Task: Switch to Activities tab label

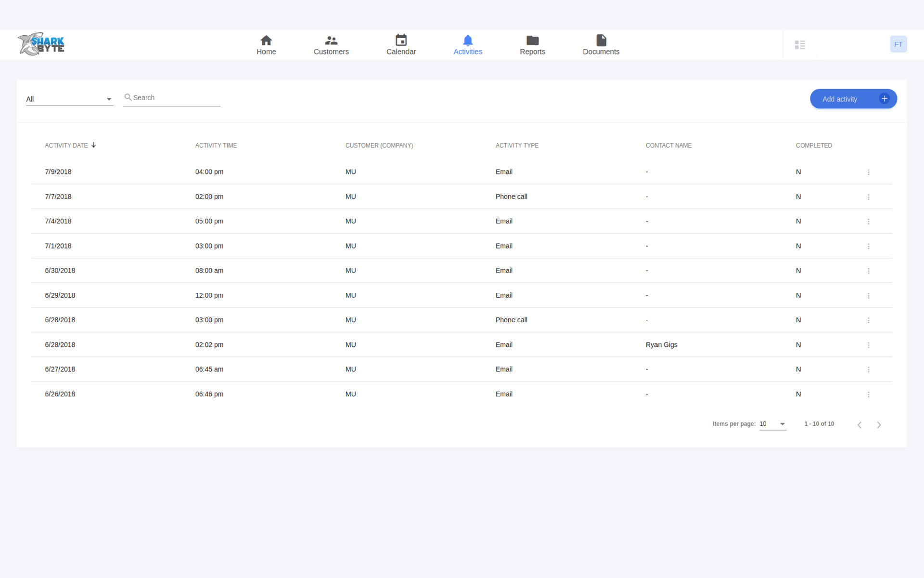Action: click(x=468, y=52)
